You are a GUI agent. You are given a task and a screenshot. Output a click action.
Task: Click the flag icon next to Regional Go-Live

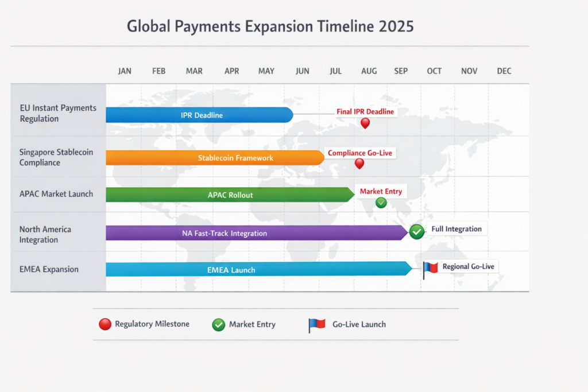click(x=431, y=268)
